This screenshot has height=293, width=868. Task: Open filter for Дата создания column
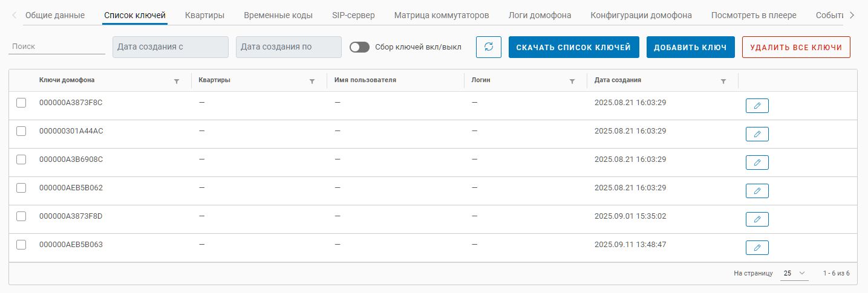tap(723, 81)
